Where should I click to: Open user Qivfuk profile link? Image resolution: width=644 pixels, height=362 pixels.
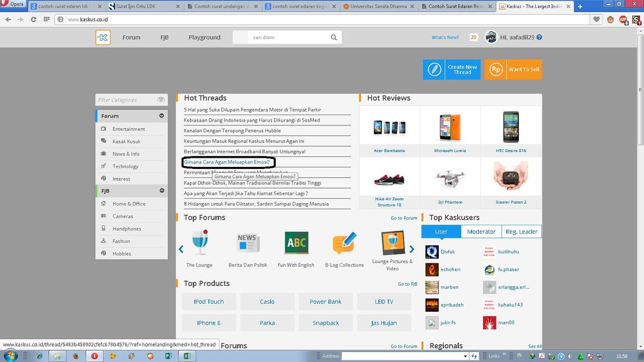click(448, 251)
